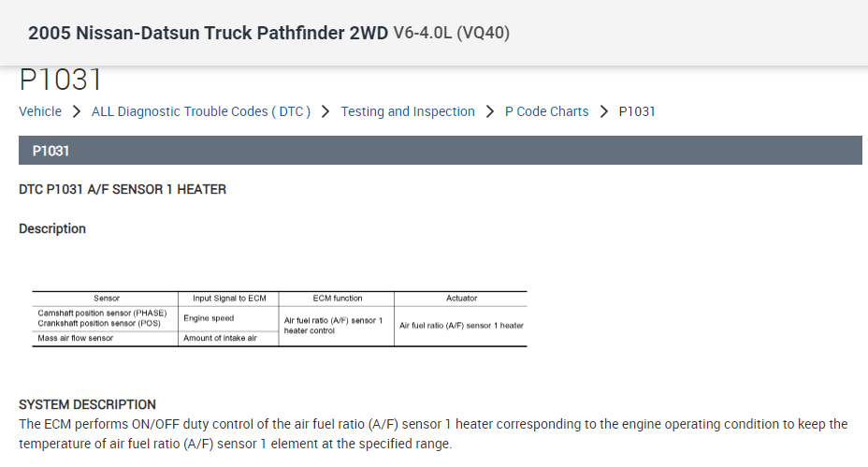The image size is (868, 467).
Task: Click the DTC P1031 A/F SENSOR 1 HEATER heading
Action: pyautogui.click(x=123, y=189)
